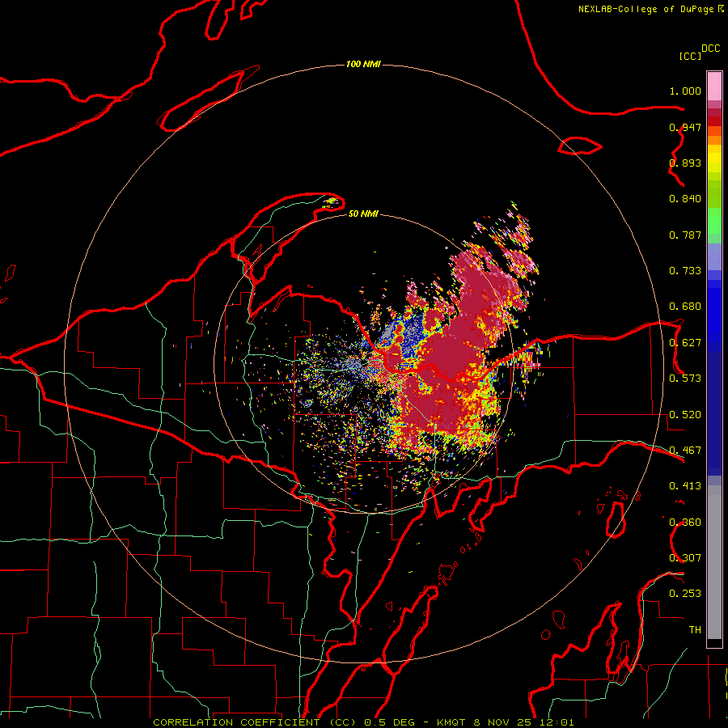Click the small yellow echo at peninsula tip
The image size is (728, 728).
332,201
